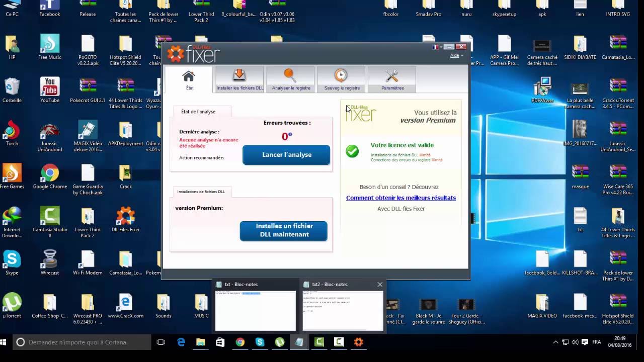Click the FRA input language indicator
Screen dimensions: 644x362
(x=597, y=342)
